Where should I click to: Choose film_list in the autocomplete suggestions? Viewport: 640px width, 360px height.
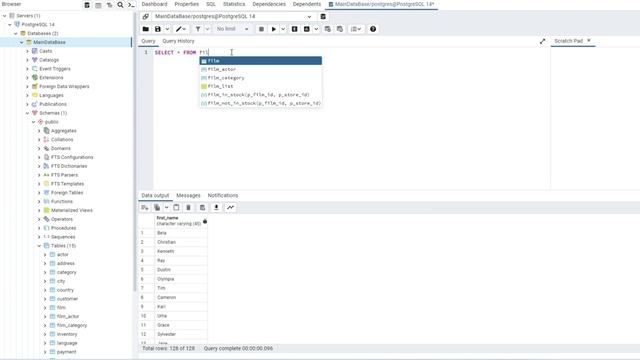tap(260, 87)
